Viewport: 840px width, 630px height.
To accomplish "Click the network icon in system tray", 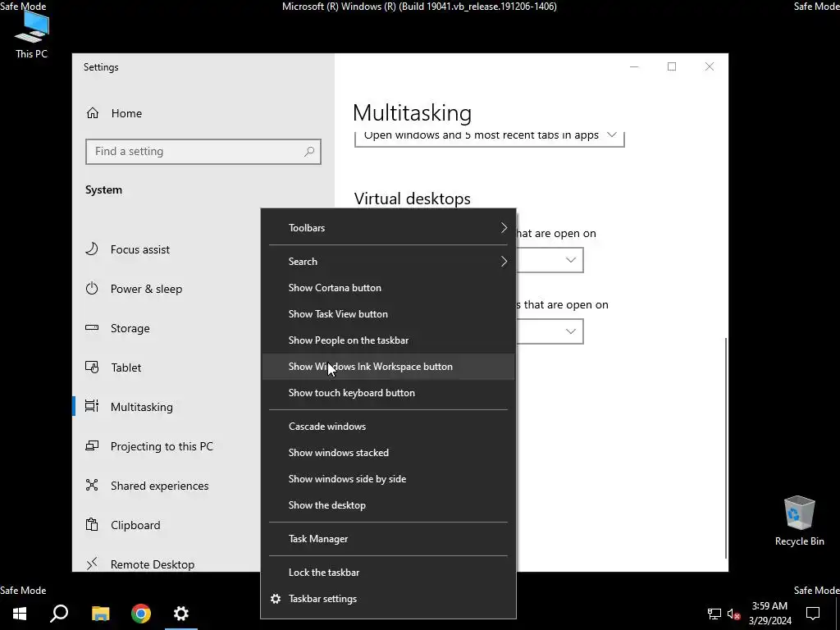I will tap(714, 614).
